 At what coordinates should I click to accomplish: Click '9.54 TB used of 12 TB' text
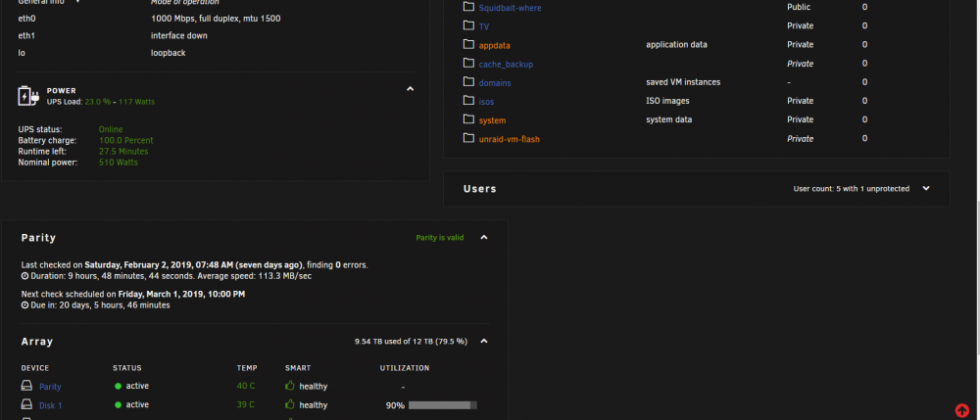411,342
